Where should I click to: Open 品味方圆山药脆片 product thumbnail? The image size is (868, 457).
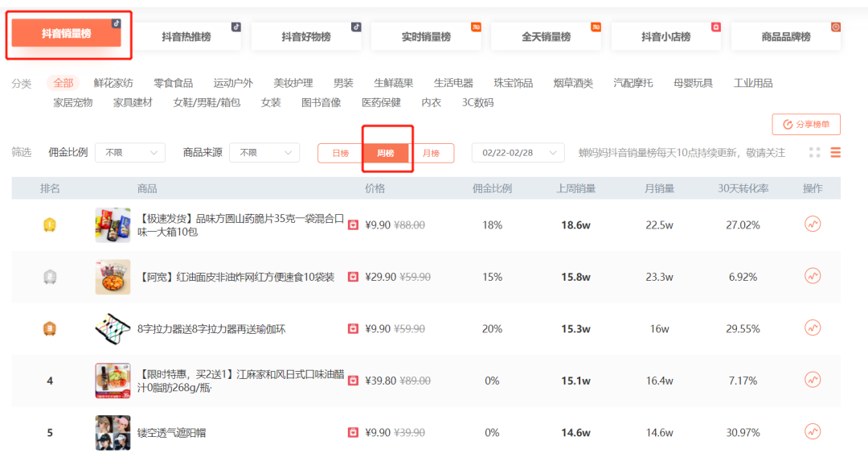click(113, 225)
